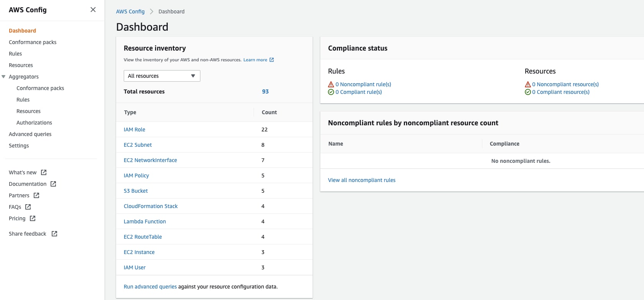Open Settings in sidebar
Screen dimensions: 644x300
click(19, 146)
